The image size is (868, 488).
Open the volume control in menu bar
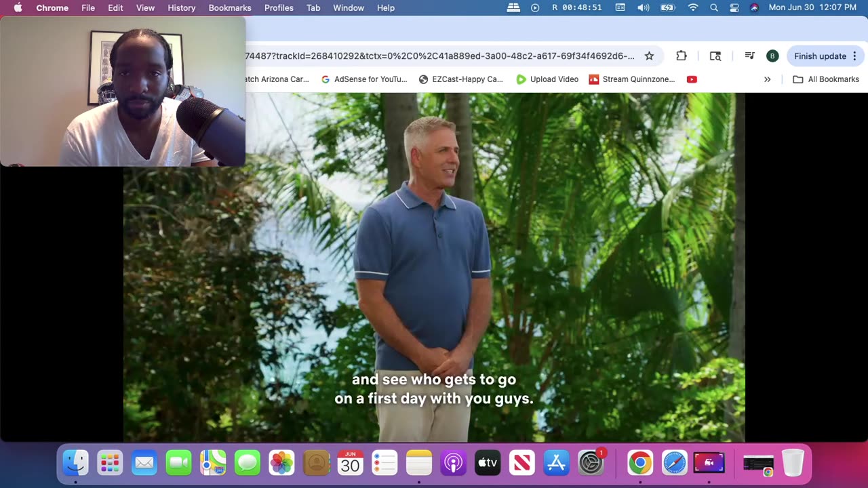643,7
